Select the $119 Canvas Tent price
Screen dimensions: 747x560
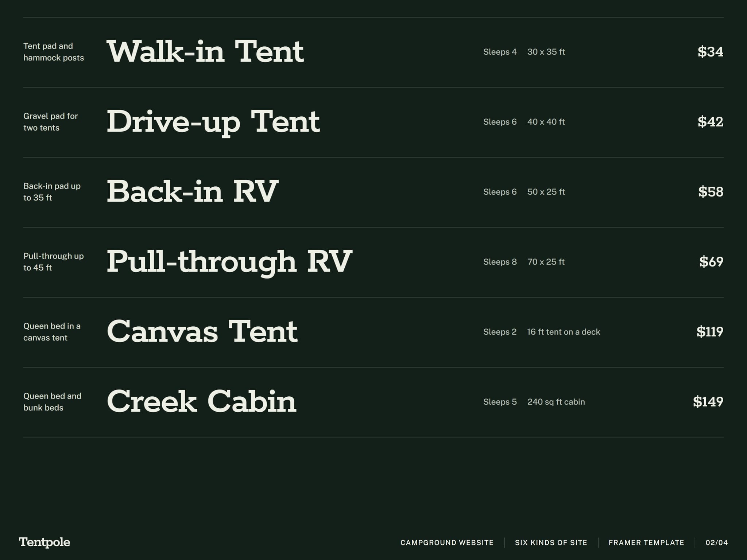click(710, 332)
